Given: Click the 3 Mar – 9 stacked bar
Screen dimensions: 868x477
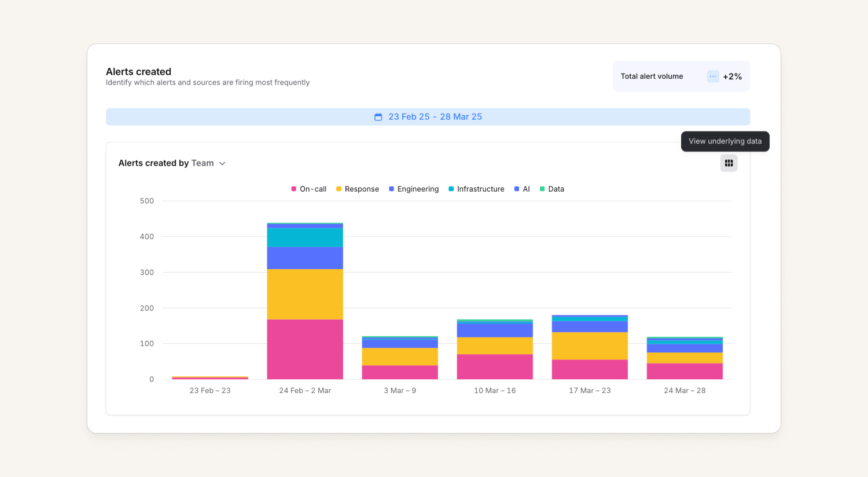Looking at the screenshot, I should tap(400, 358).
